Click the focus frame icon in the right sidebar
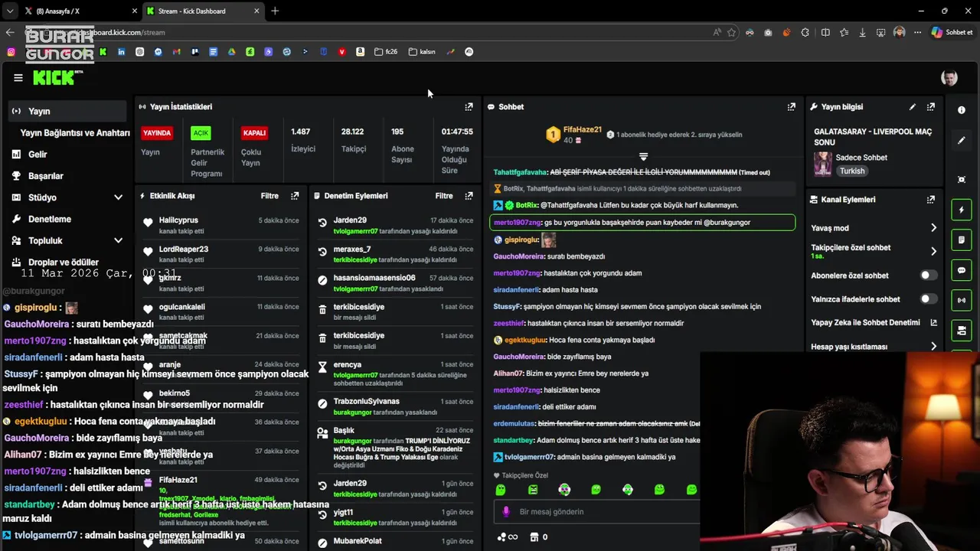This screenshot has width=980, height=551. tap(962, 179)
